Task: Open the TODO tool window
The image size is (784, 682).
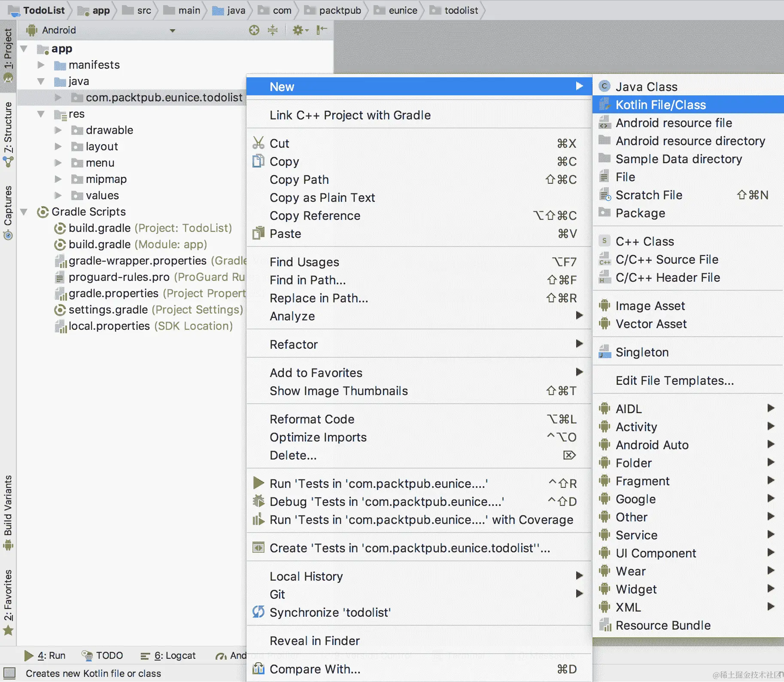Action: (x=102, y=655)
